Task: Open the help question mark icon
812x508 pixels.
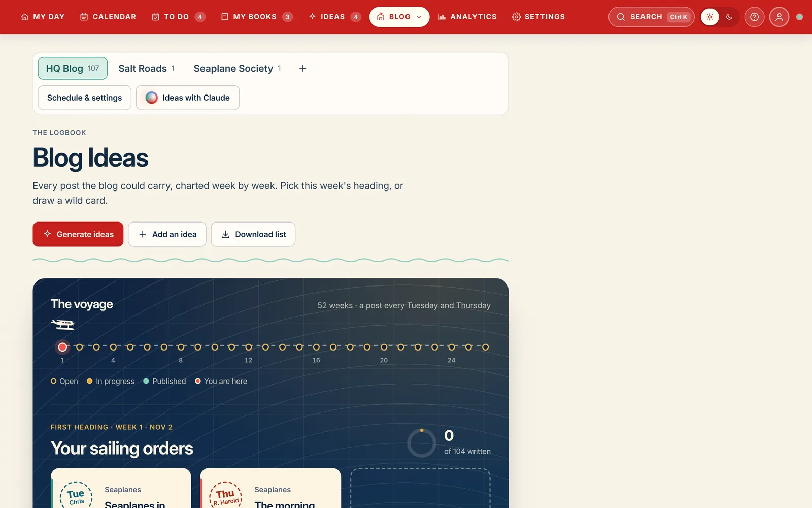Action: point(754,17)
